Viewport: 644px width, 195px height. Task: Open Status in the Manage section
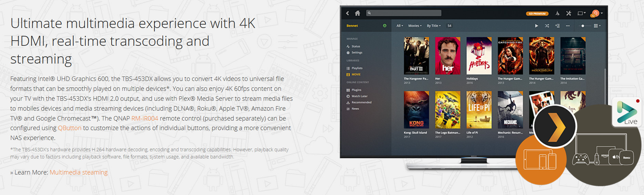coord(353,46)
